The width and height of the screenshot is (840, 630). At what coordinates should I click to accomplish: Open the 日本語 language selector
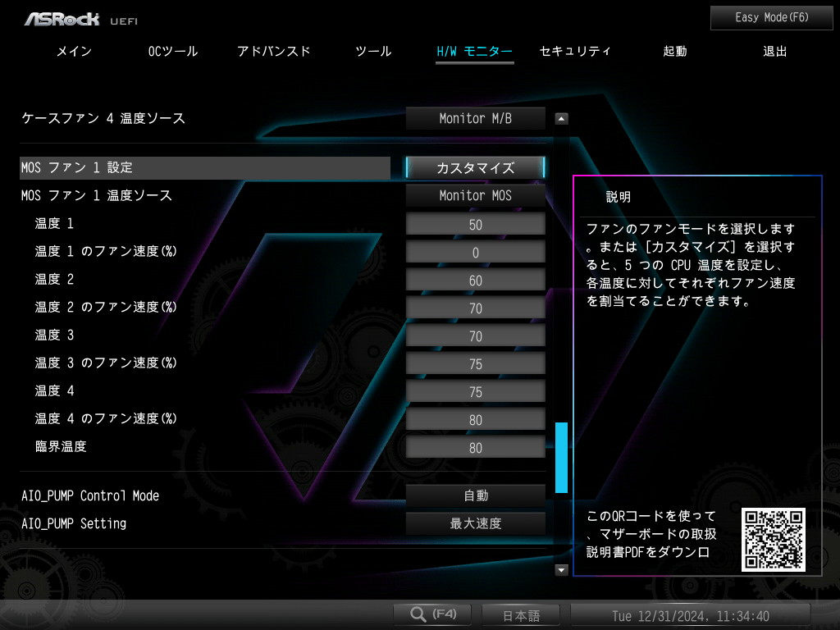521,615
